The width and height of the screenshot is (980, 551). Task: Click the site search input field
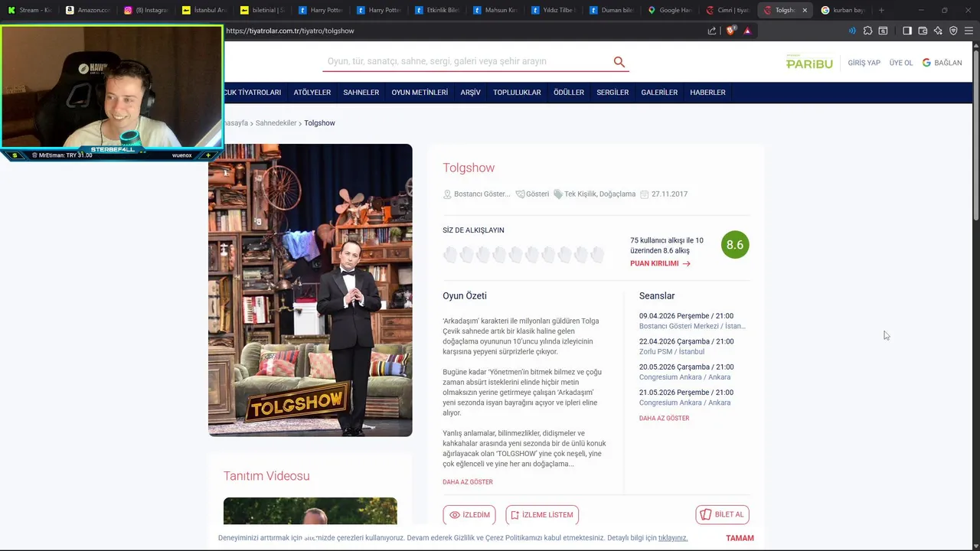coord(467,61)
